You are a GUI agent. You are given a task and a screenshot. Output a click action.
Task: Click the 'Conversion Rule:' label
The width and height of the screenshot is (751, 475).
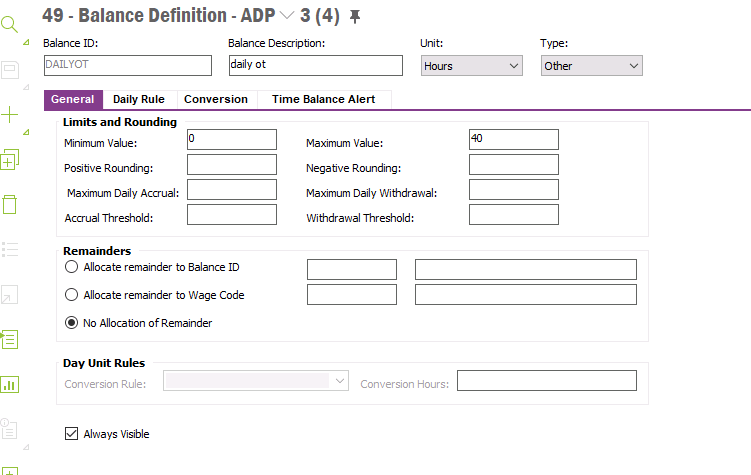(x=105, y=384)
